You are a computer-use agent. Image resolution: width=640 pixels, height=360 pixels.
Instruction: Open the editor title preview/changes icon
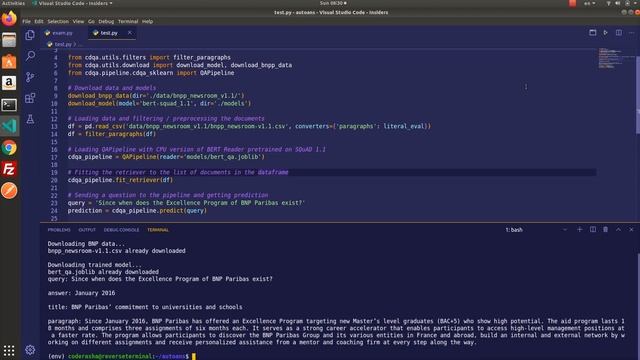pyautogui.click(x=593, y=33)
